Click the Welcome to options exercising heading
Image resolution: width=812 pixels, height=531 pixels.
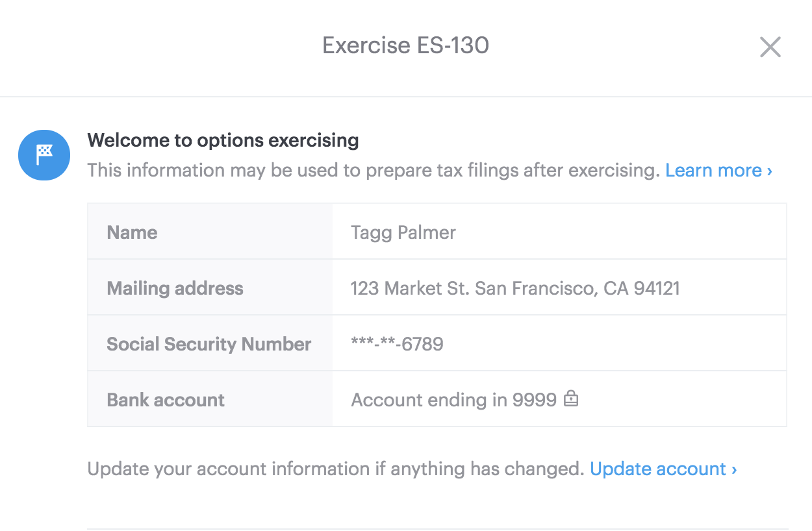coord(223,140)
